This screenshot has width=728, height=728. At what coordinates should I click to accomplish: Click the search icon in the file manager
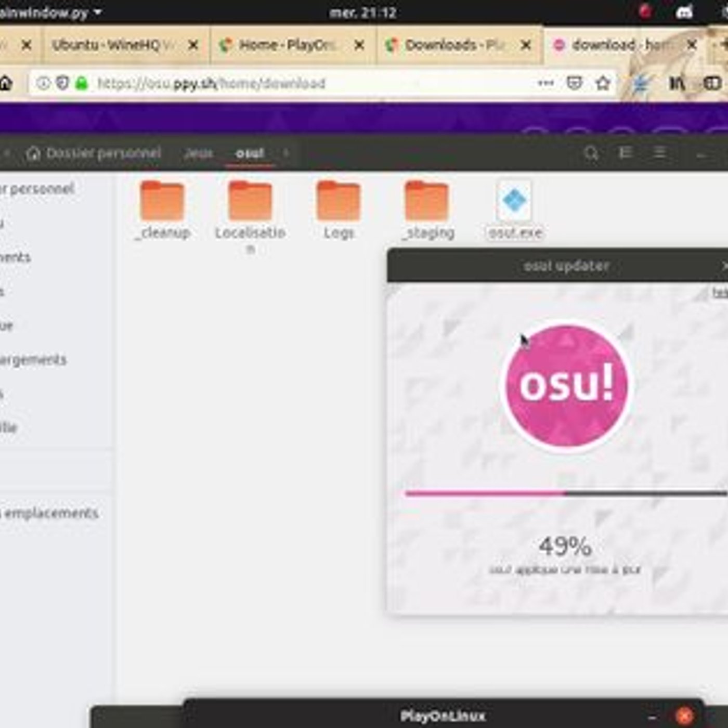591,153
